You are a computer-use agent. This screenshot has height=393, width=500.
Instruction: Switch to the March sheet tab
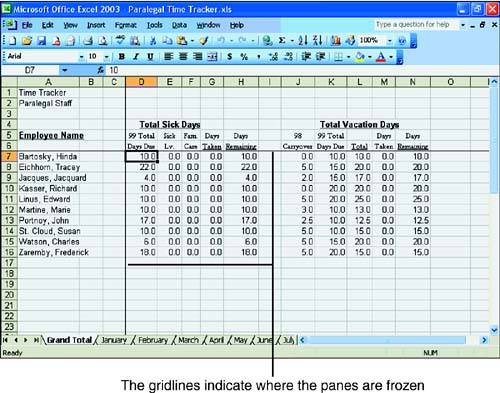(188, 340)
